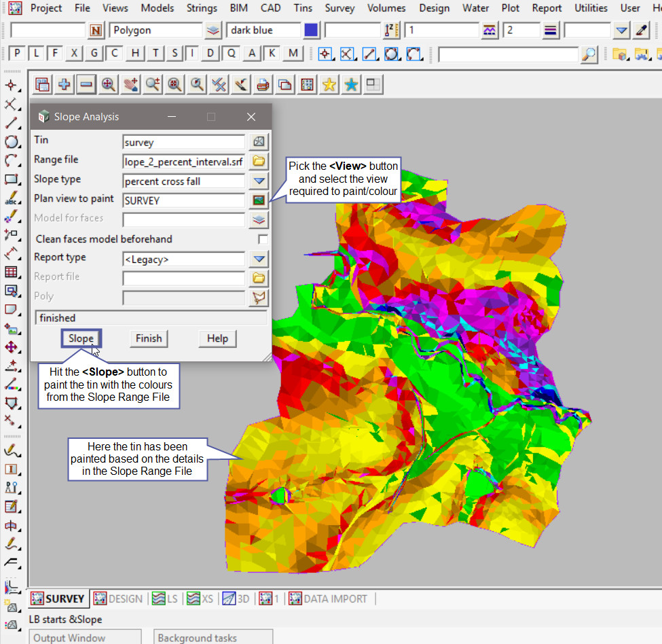Click the magnifier search icon beside empty field
Viewport: 662px width, 644px height.
coord(590,54)
